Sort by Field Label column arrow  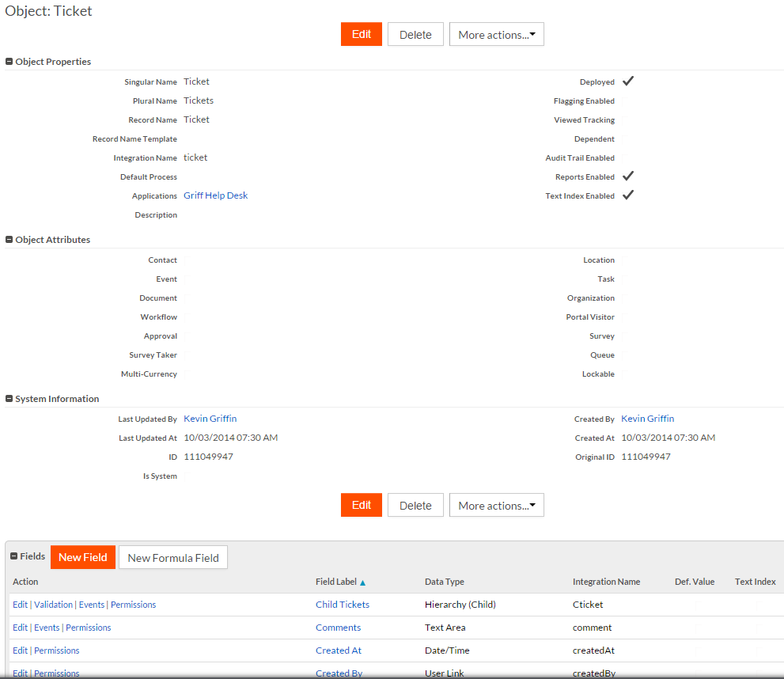click(x=363, y=582)
